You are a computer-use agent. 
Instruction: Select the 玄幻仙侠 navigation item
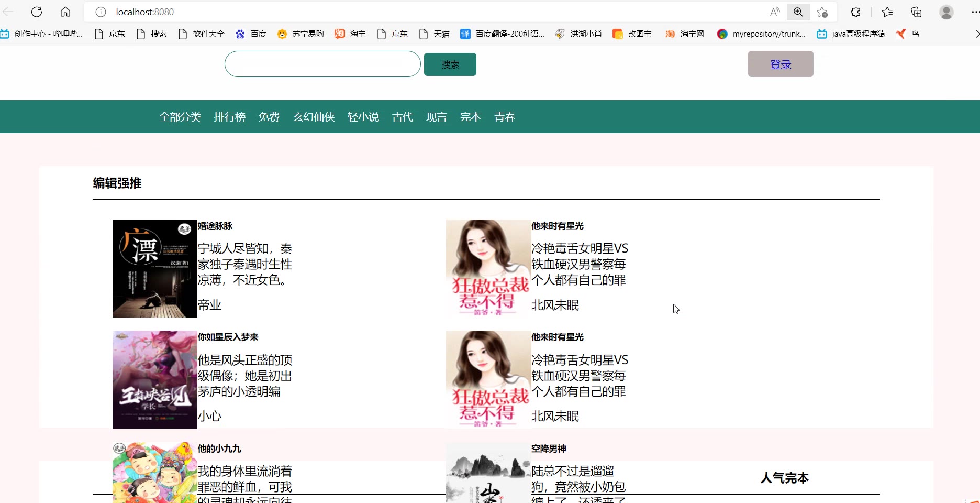click(314, 117)
